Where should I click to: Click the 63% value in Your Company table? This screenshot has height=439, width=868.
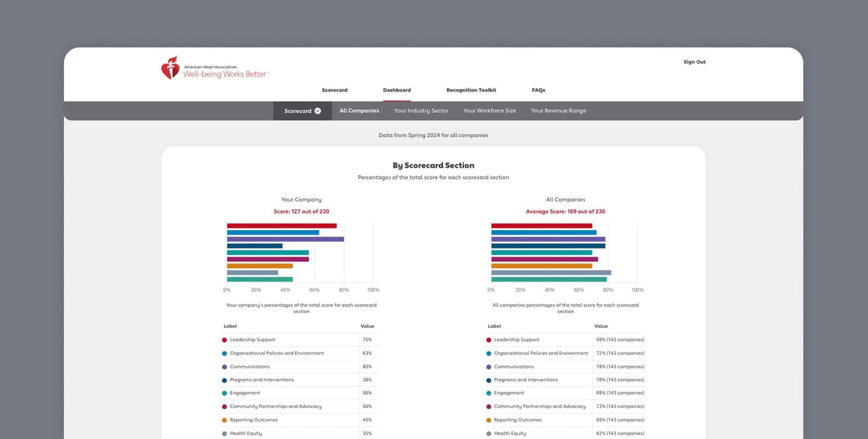point(367,353)
